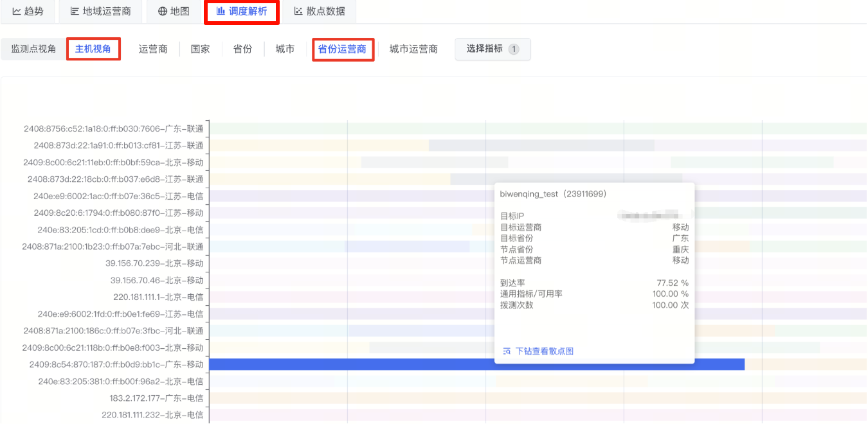The image size is (868, 424).
Task: Group by 国家 dimension
Action: pyautogui.click(x=200, y=49)
